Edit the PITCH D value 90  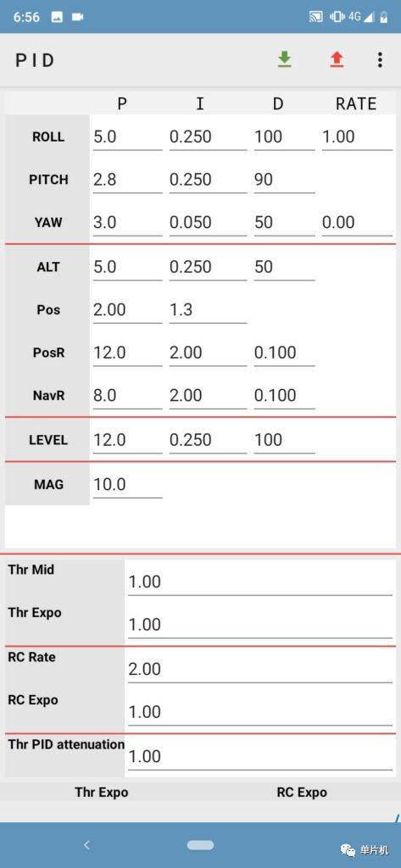click(x=284, y=180)
